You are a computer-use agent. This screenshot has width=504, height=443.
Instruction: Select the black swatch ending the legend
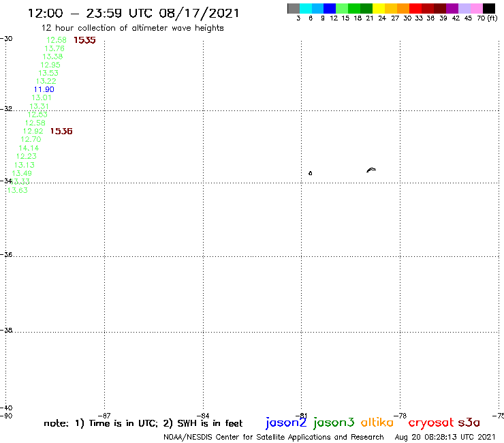(488, 8)
